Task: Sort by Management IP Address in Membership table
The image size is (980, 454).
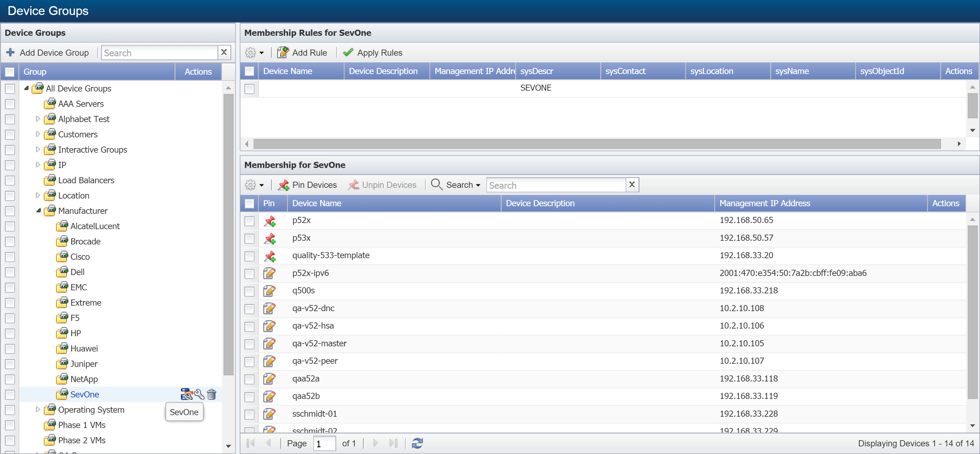Action: (x=821, y=203)
